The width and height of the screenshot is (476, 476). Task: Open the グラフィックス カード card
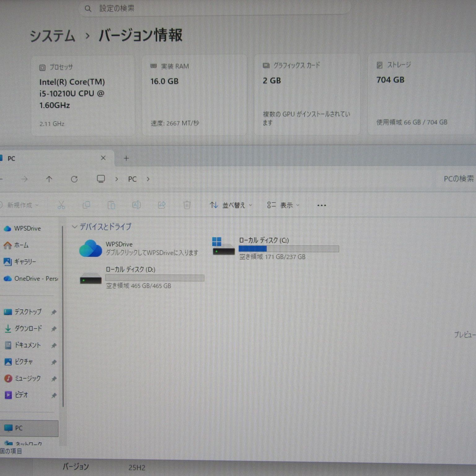(x=307, y=94)
